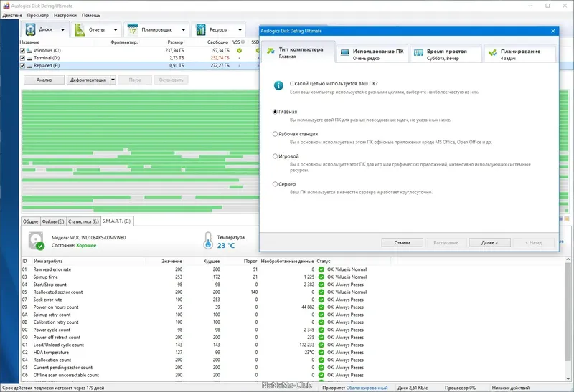Click the Имя атрибута column header

(x=48, y=262)
